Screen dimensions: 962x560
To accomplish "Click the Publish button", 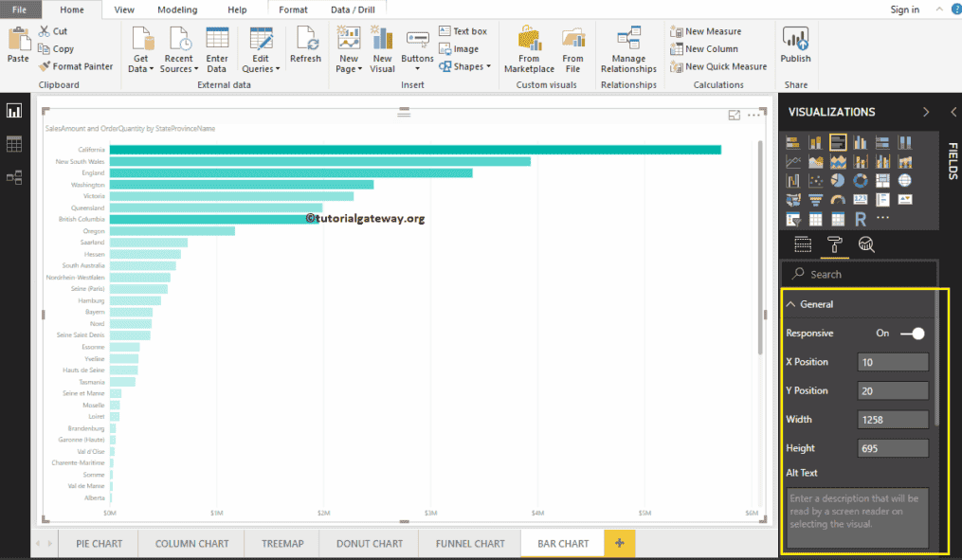I will [x=795, y=46].
